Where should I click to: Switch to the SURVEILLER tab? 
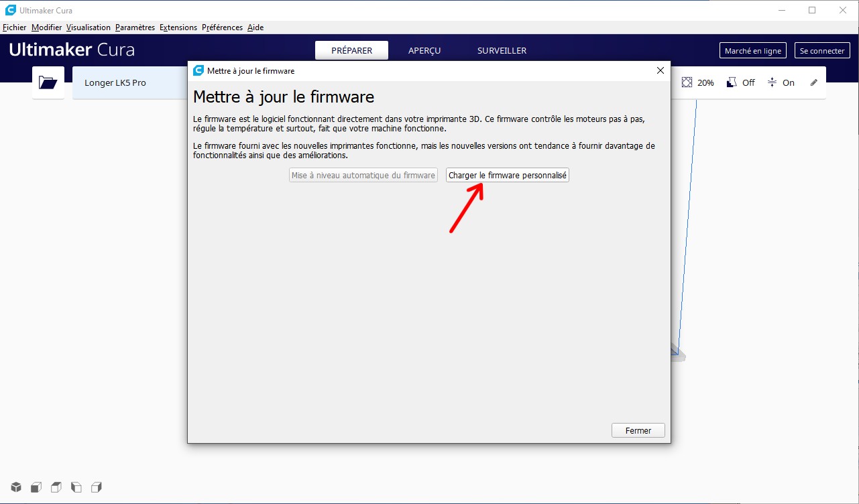click(502, 50)
